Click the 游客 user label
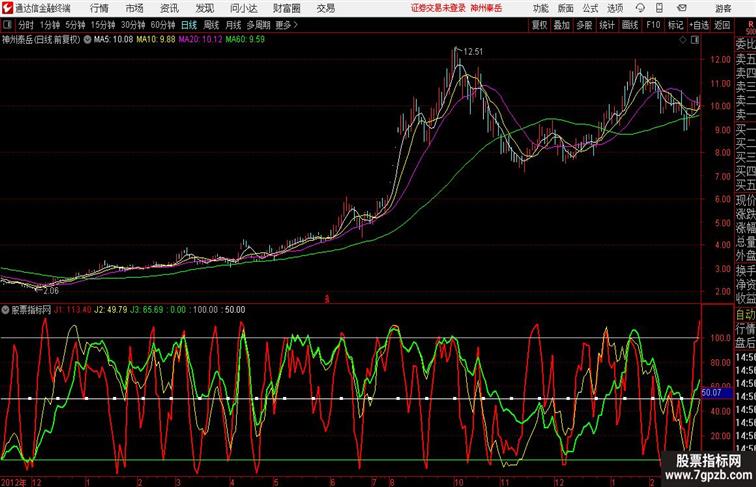The width and height of the screenshot is (756, 487). coord(723,8)
